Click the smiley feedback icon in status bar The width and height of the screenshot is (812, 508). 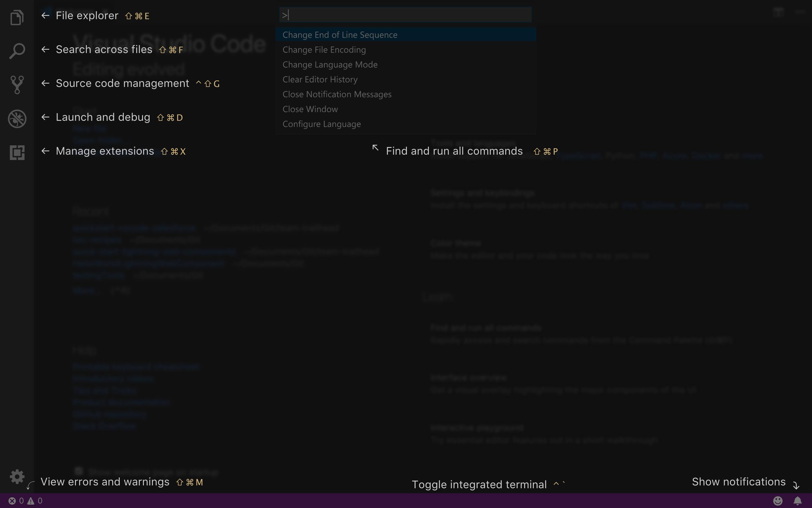[778, 501]
